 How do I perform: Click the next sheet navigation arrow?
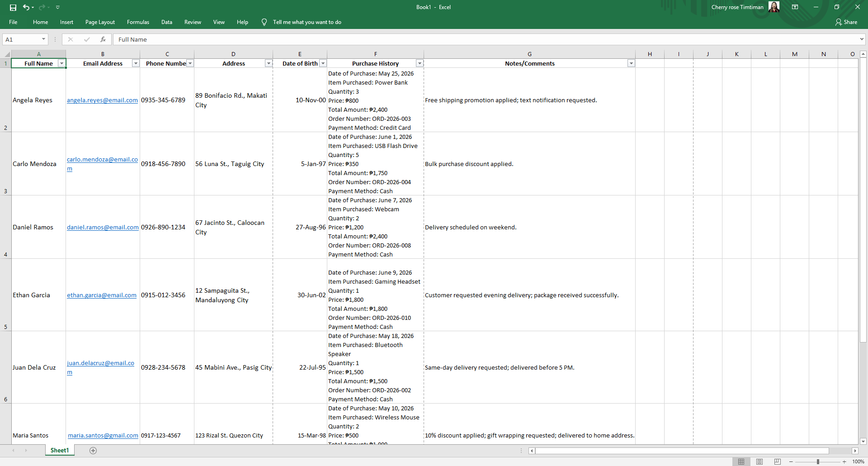tap(26, 451)
